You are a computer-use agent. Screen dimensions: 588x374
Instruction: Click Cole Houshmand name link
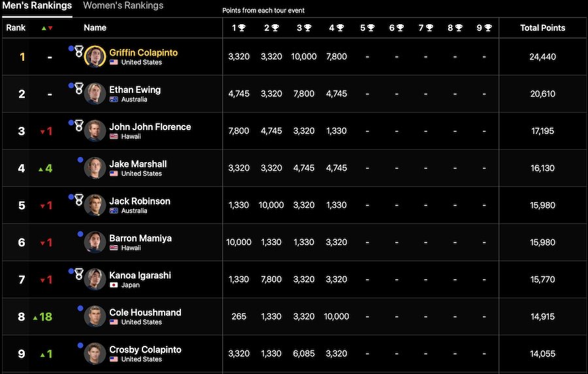coord(145,313)
